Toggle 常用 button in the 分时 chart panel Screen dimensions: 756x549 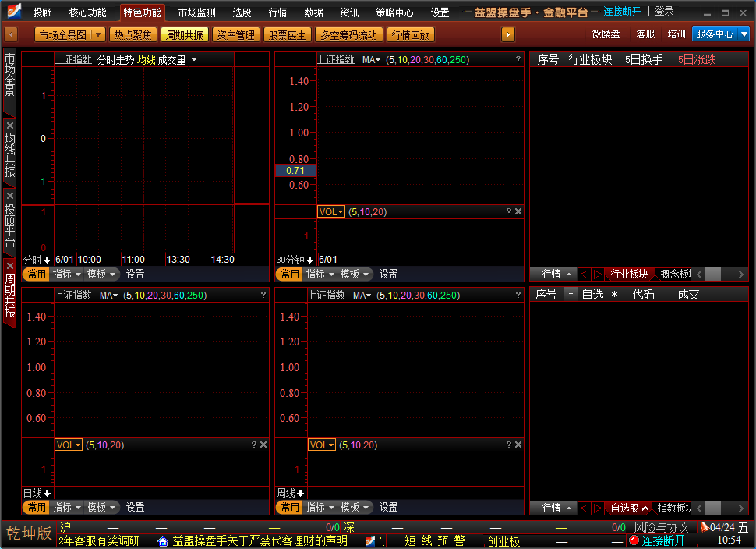point(35,274)
